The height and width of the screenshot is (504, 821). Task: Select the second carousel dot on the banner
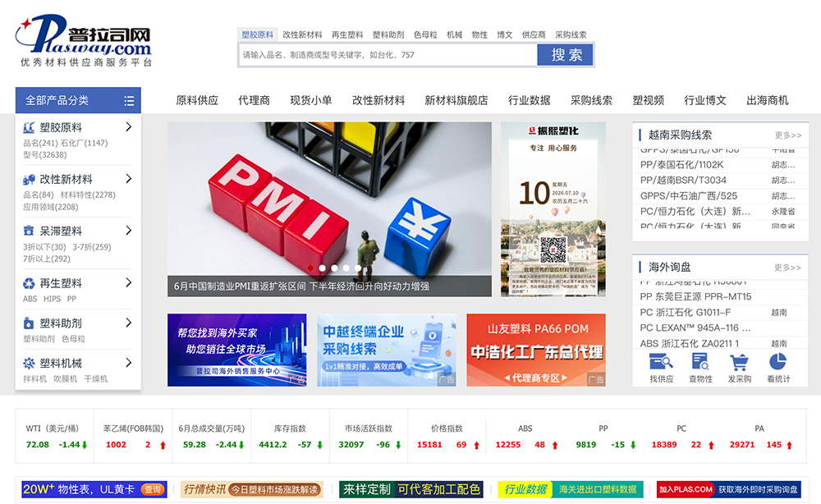pos(323,268)
